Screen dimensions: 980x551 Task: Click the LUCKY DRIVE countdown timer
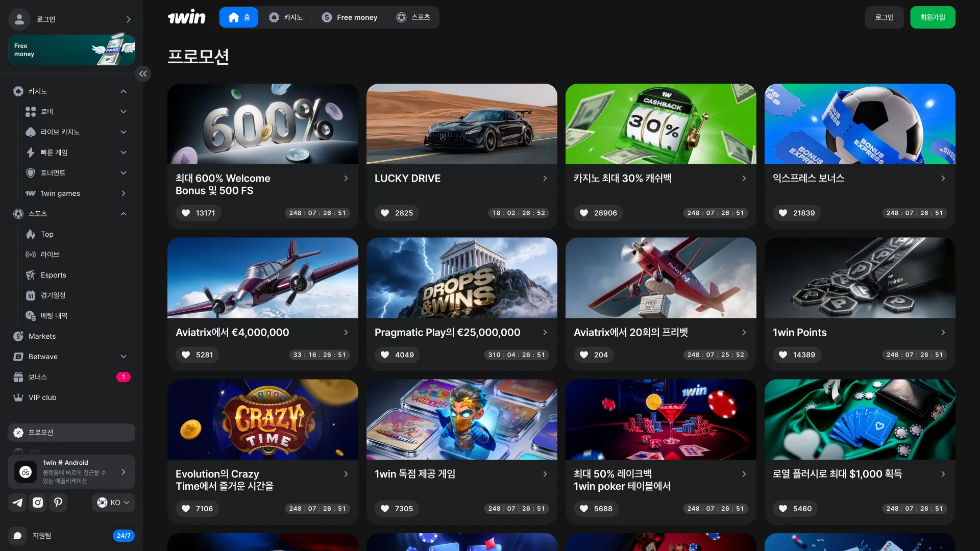(x=519, y=213)
